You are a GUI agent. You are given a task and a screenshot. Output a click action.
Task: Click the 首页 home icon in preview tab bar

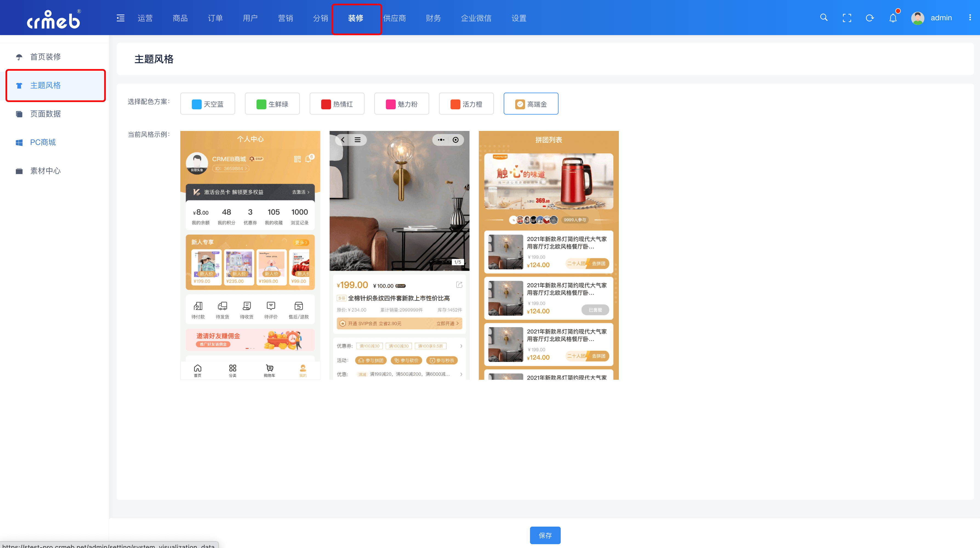pyautogui.click(x=197, y=368)
